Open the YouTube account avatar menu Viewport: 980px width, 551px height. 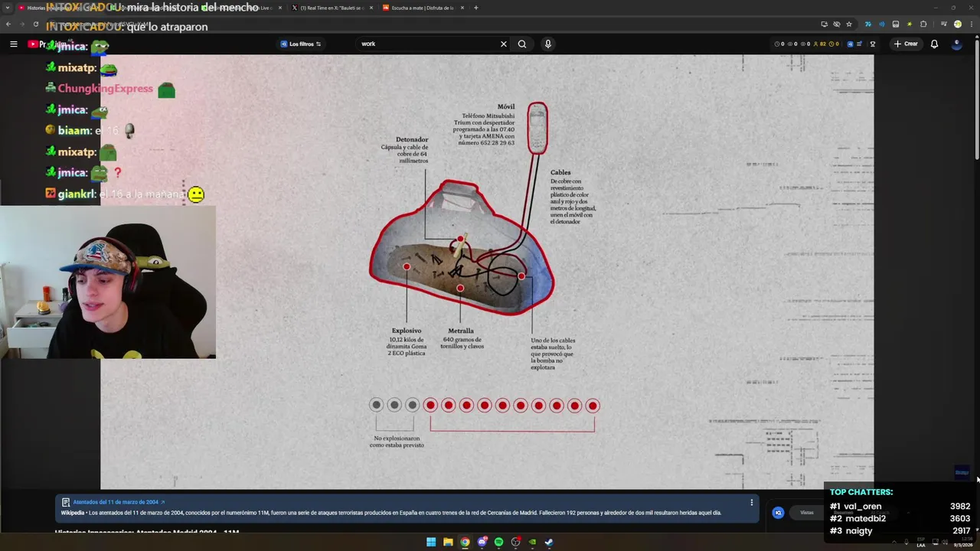point(956,44)
